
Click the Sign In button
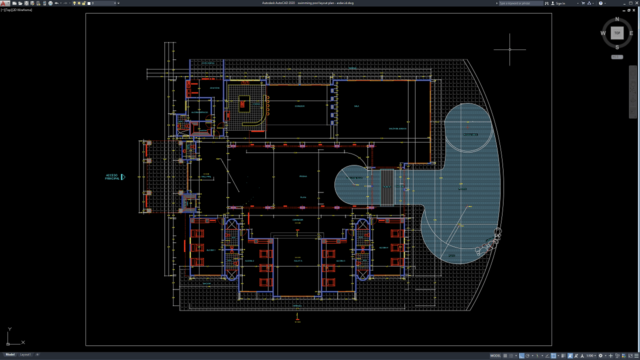click(558, 3)
